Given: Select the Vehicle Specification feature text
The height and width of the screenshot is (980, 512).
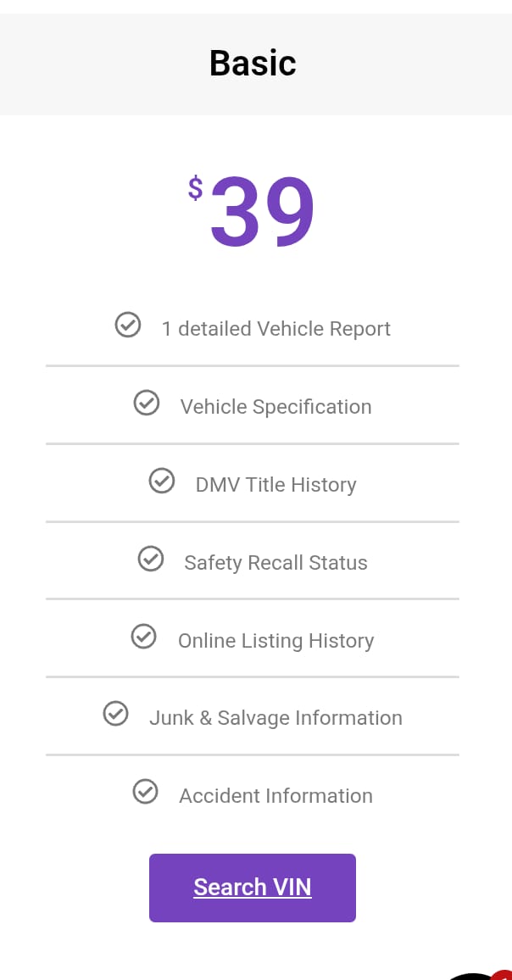Looking at the screenshot, I should pyautogui.click(x=275, y=407).
